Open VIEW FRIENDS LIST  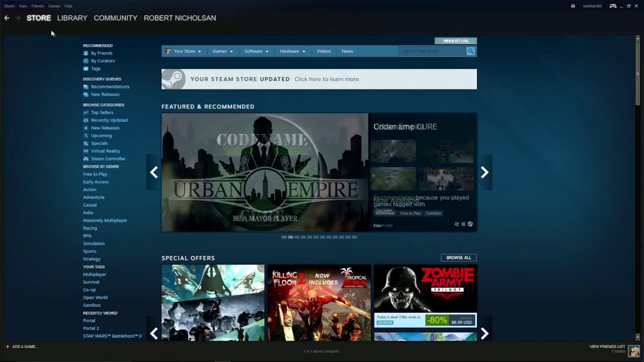click(x=607, y=346)
